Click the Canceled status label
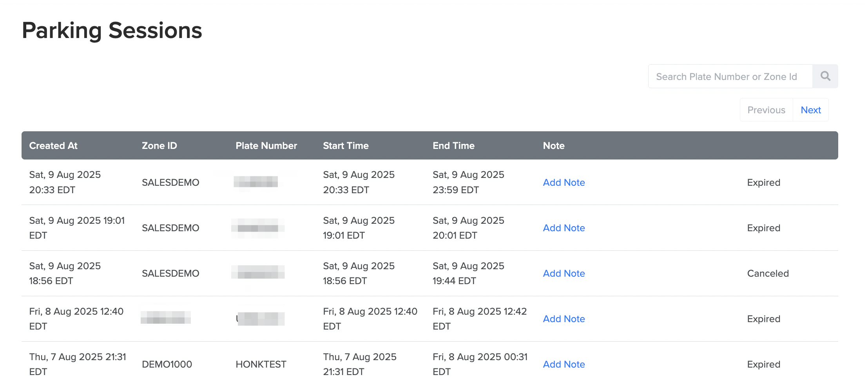The image size is (868, 386). coord(768,274)
